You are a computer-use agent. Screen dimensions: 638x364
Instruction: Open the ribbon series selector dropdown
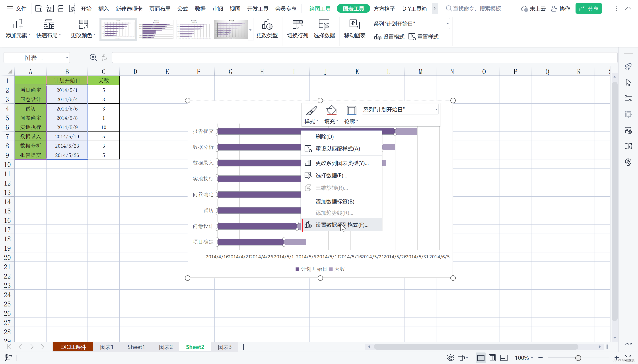point(447,24)
